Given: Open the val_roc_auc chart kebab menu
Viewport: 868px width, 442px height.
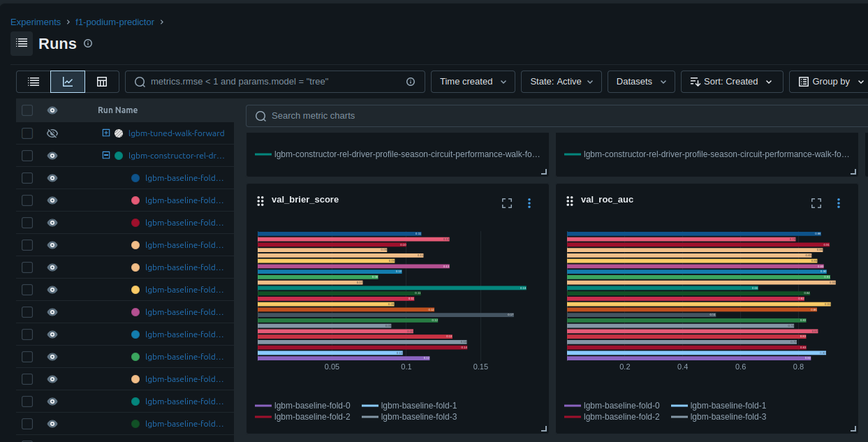Looking at the screenshot, I should (x=839, y=203).
